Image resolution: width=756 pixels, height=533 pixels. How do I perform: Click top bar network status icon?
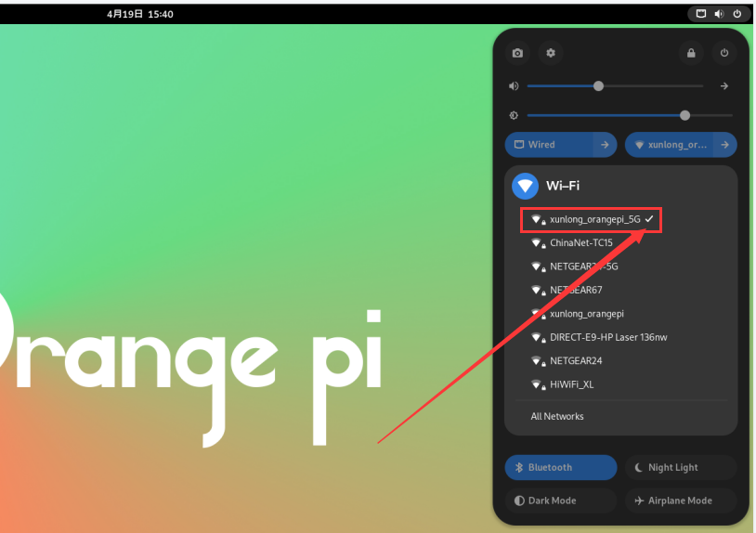pos(701,14)
